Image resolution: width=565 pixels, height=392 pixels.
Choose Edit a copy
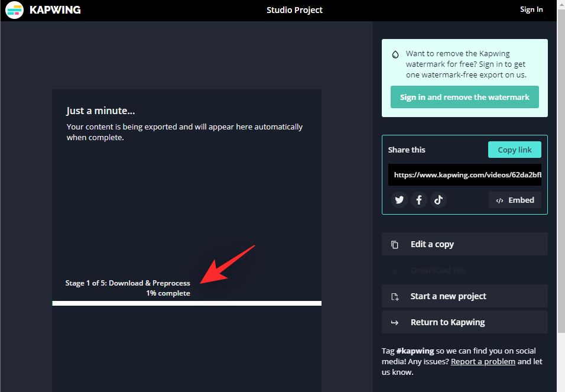coord(465,244)
